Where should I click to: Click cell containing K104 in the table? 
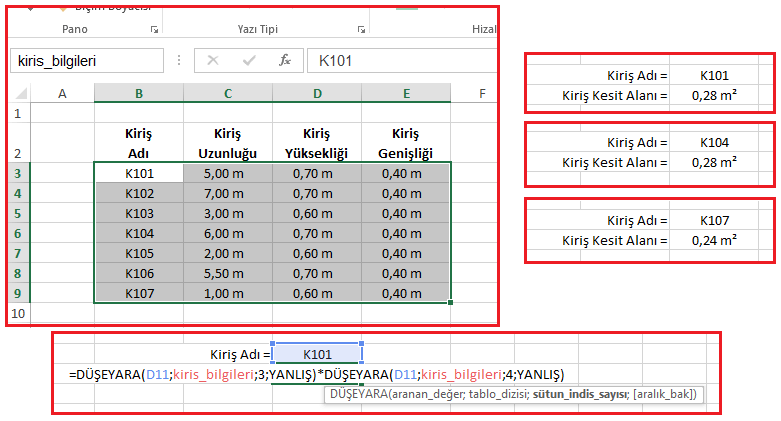pyautogui.click(x=139, y=233)
